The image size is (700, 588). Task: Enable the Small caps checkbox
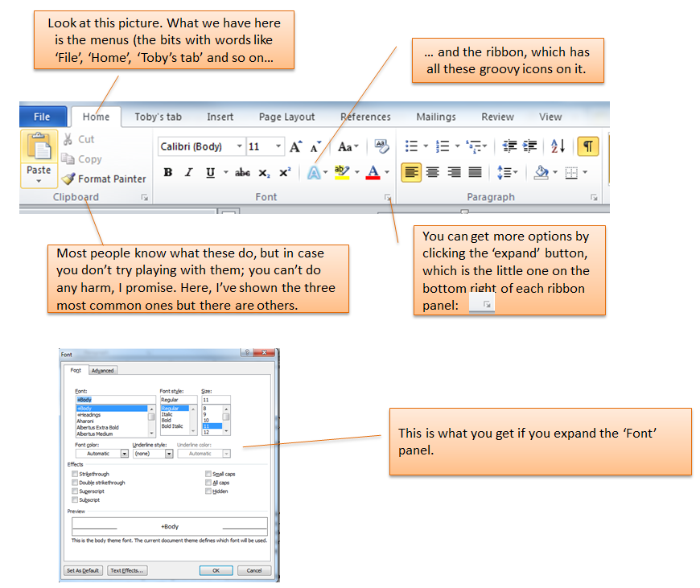click(208, 474)
